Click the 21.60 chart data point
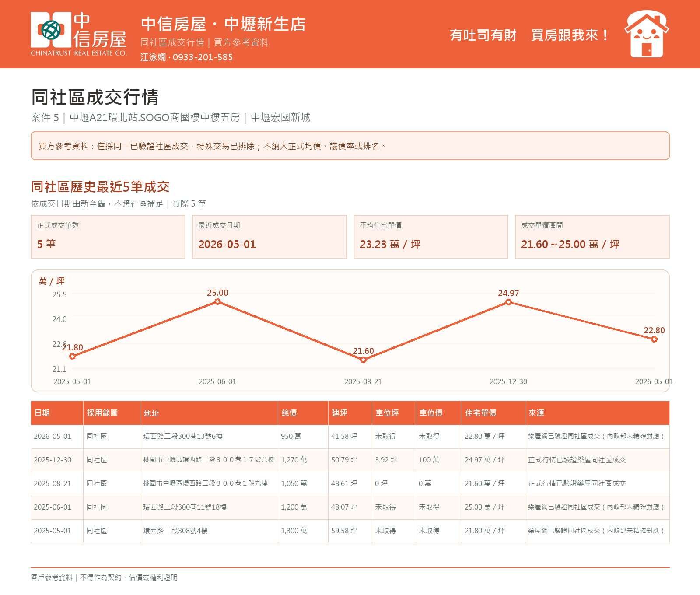The width and height of the screenshot is (700, 595). (x=363, y=360)
